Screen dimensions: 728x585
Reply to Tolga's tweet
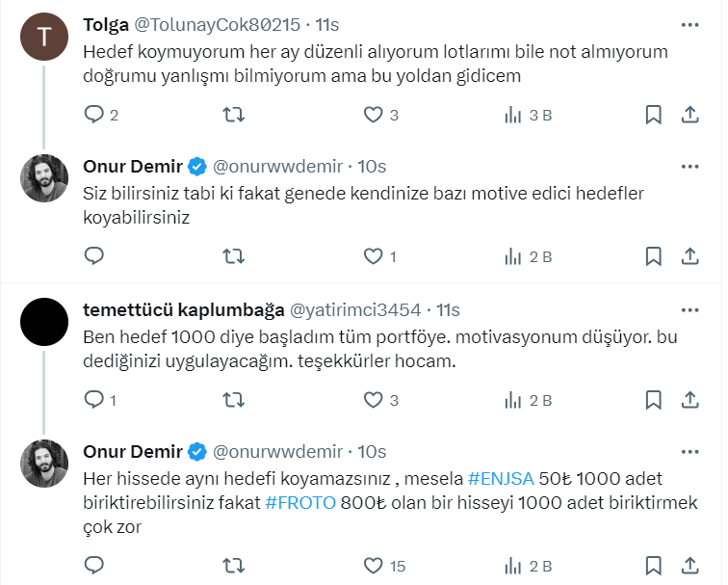(x=94, y=115)
